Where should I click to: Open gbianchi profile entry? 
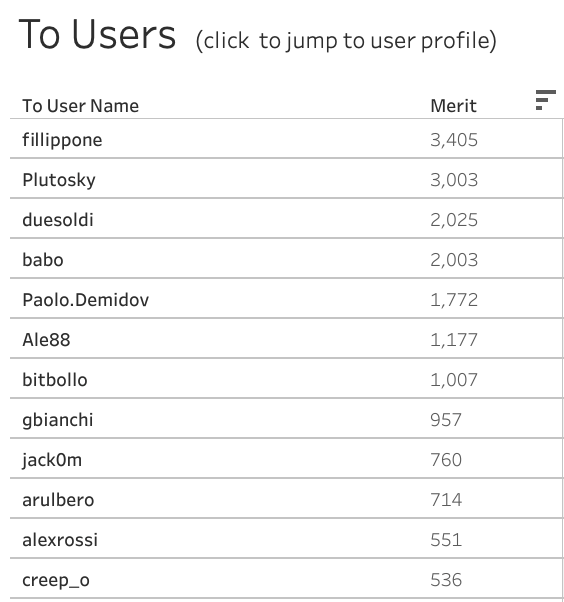[58, 420]
